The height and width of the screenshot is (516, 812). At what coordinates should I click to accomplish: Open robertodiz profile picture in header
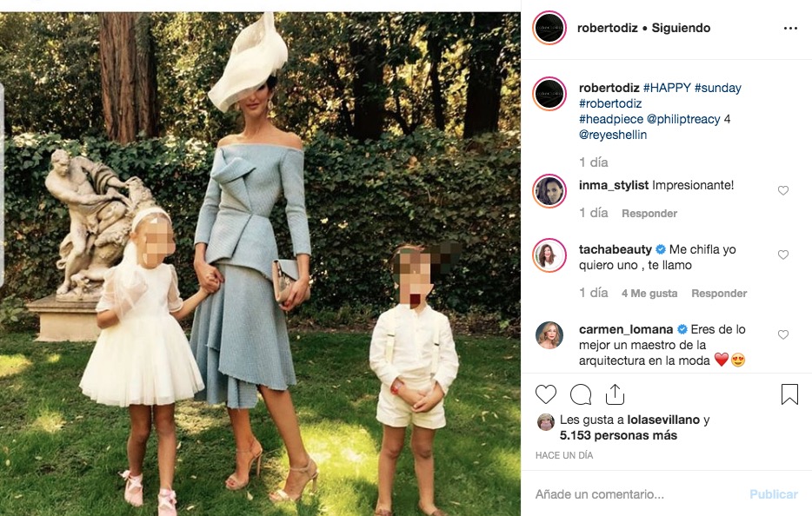click(x=549, y=28)
